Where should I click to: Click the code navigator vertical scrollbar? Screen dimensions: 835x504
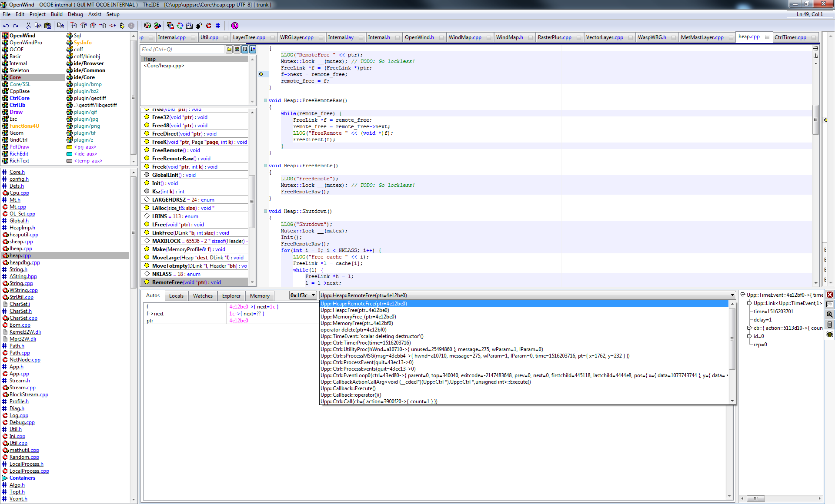[x=252, y=201]
